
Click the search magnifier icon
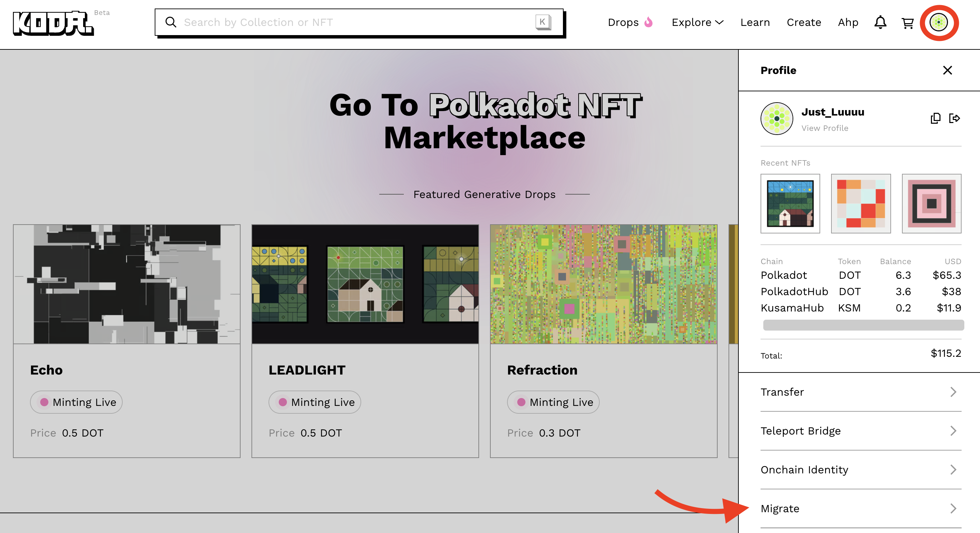tap(171, 22)
